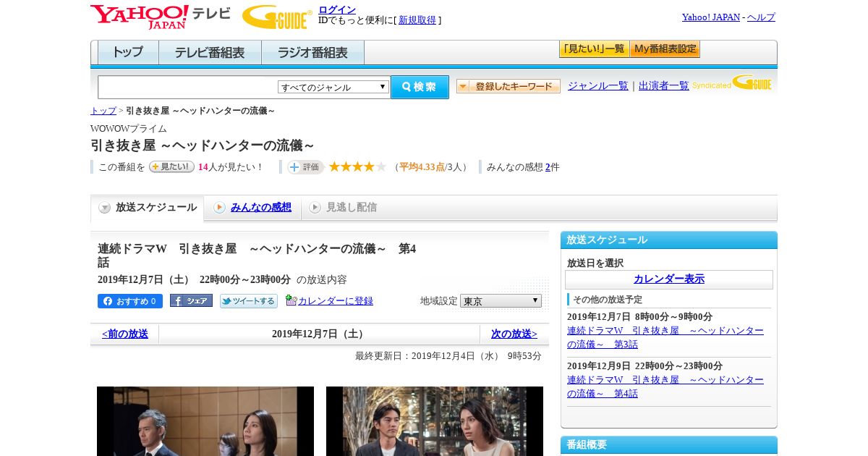Screen dimensions: 868x456
Task: Click the 見逃し配信 tab arrow icon
Action: coord(315,208)
